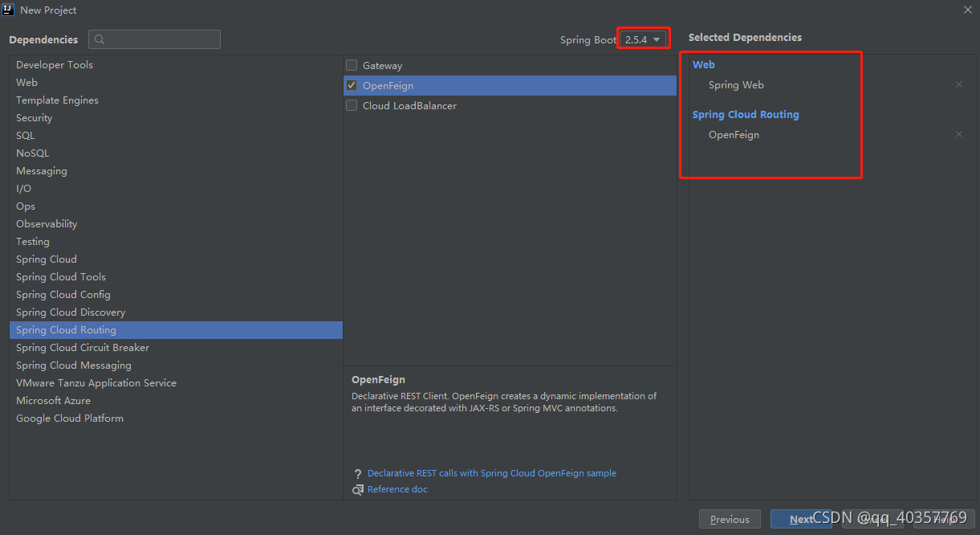Select the Microsoft Azure category
This screenshot has width=980, height=535.
tap(176, 401)
